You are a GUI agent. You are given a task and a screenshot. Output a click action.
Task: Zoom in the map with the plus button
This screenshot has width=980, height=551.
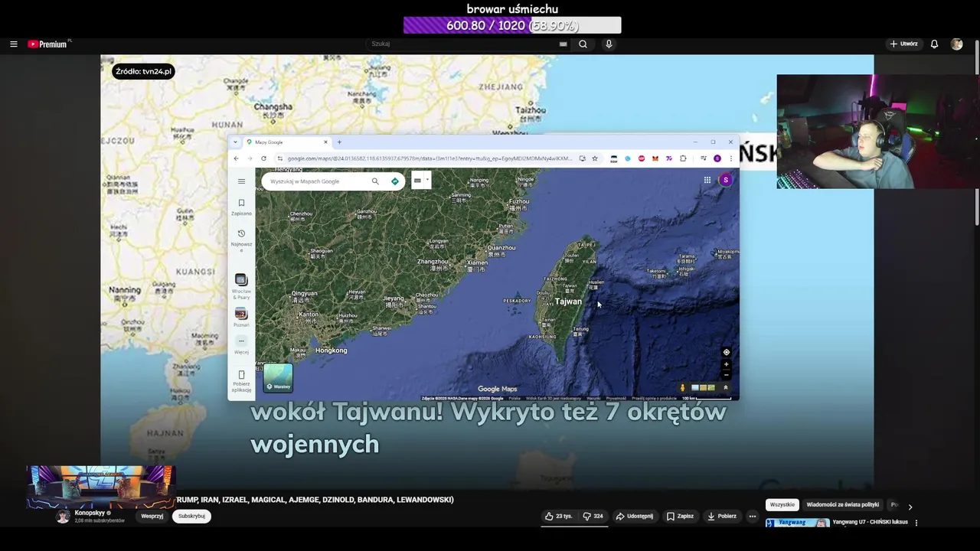click(x=727, y=364)
